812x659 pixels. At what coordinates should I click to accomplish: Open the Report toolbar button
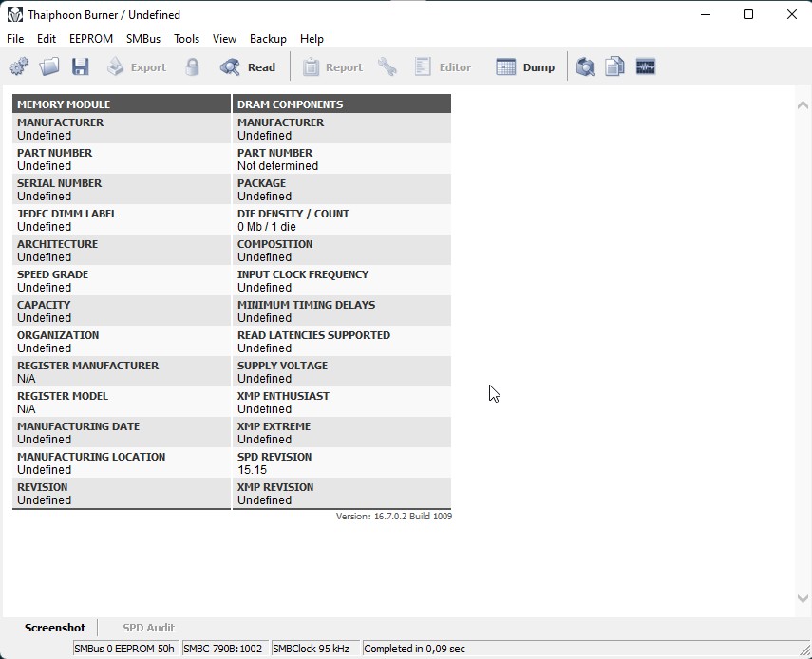click(332, 66)
